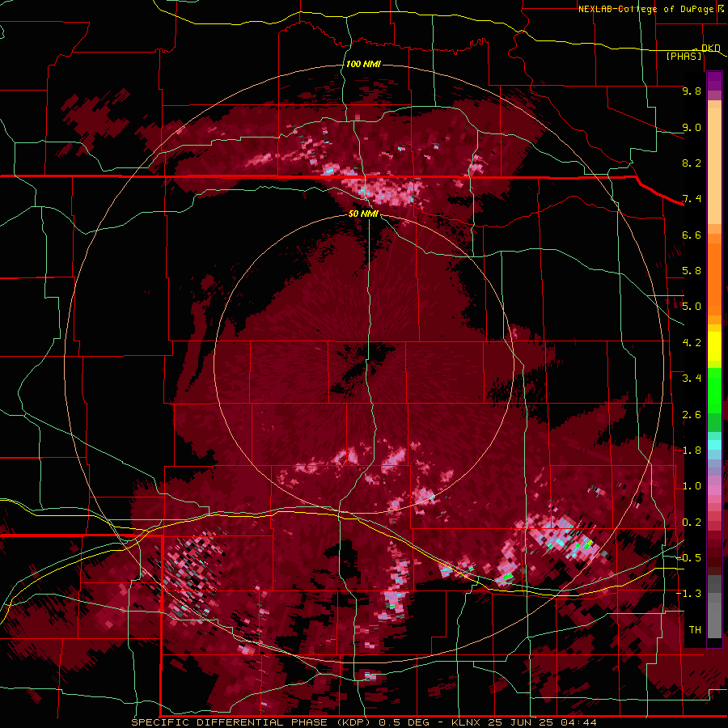Image resolution: width=728 pixels, height=728 pixels.
Task: Click the 9.8 value on color scale
Action: pos(692,91)
